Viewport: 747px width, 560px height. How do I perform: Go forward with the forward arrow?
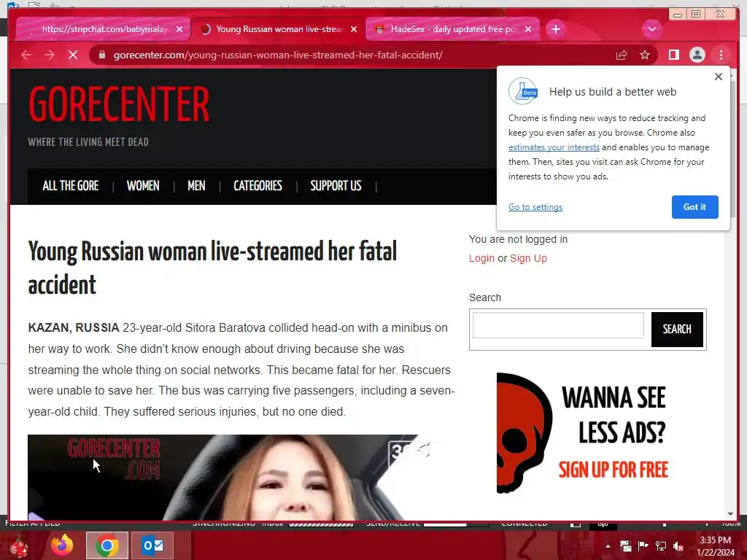point(50,55)
